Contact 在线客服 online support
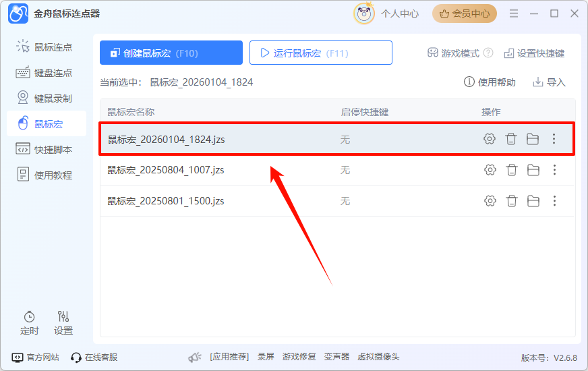588x371 pixels. point(94,357)
